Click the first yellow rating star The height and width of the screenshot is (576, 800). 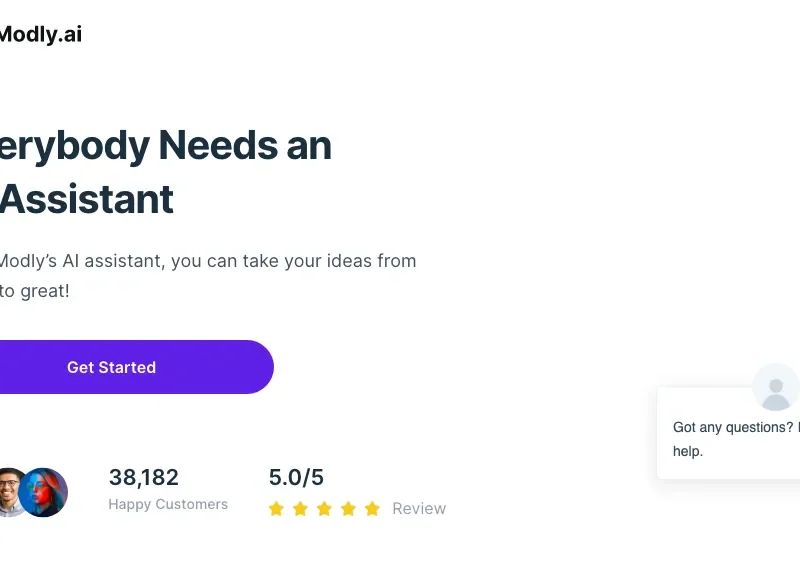276,509
